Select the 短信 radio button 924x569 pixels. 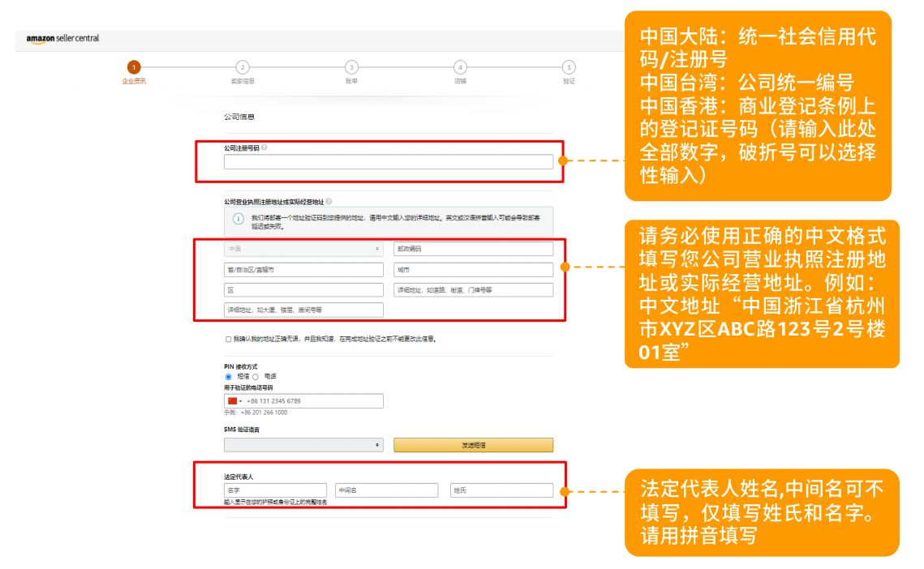tap(229, 377)
